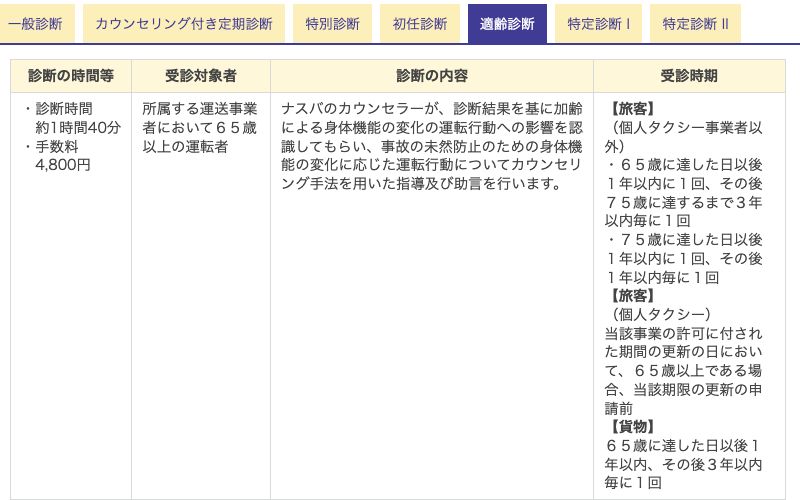This screenshot has height=500, width=800.
Task: Go to the 初任診断 tab
Action: (419, 23)
